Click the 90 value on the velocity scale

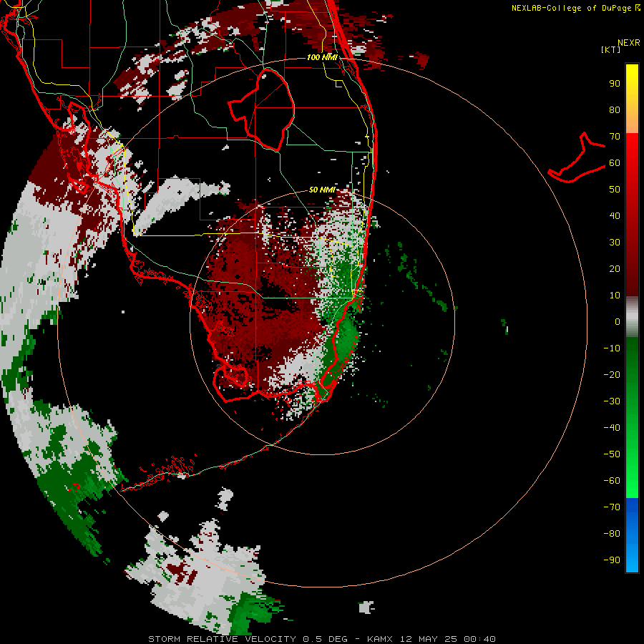(x=615, y=84)
